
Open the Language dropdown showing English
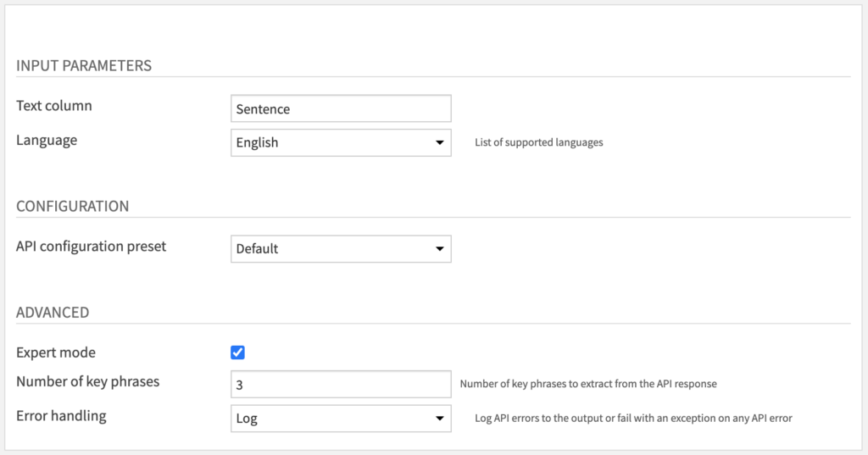coord(341,143)
